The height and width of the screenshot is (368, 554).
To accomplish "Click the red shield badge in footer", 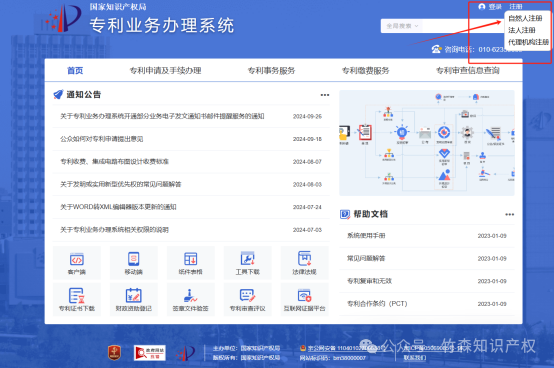I will tap(114, 352).
